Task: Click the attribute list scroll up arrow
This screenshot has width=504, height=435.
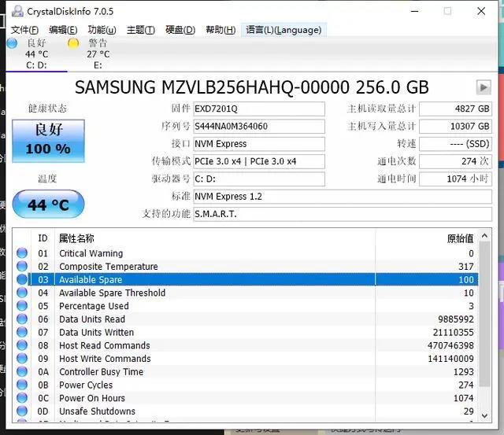Action: [x=485, y=236]
